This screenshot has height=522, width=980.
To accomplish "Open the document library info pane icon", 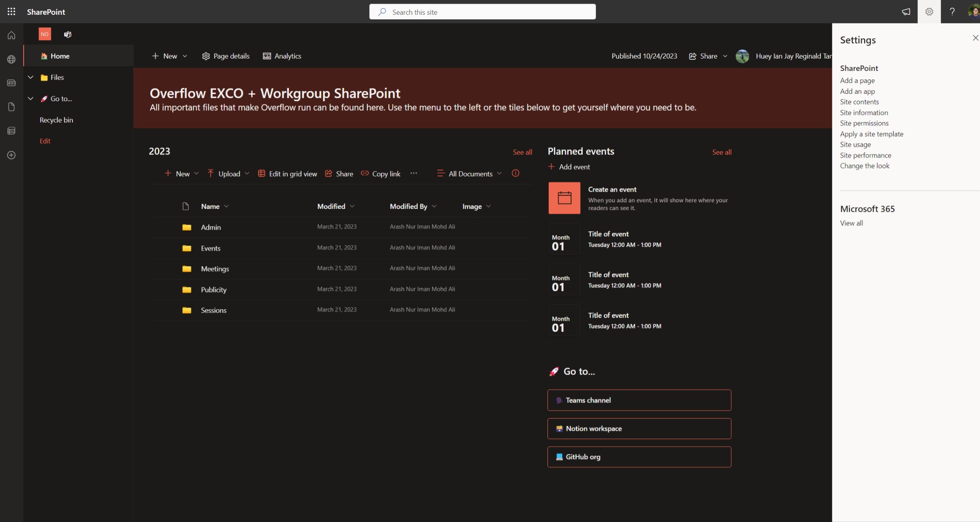I will tap(515, 173).
